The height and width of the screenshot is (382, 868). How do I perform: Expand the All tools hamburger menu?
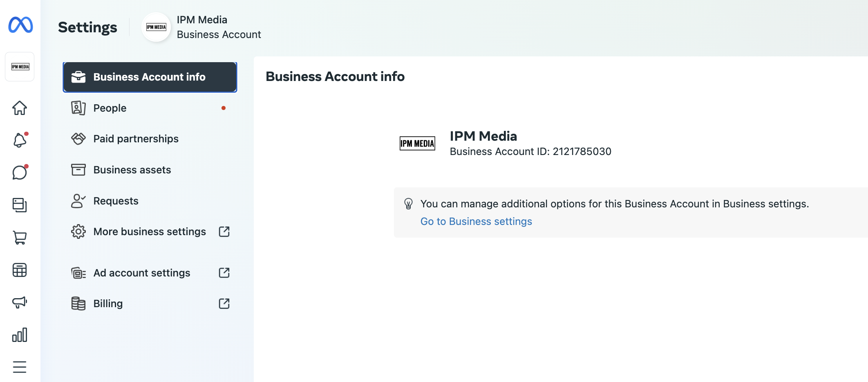pyautogui.click(x=20, y=367)
